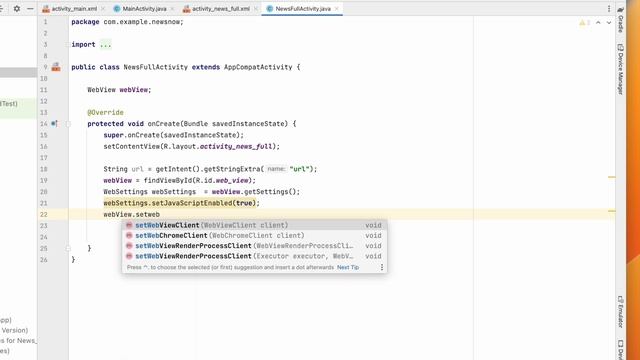Click the upper yellow warning stripe marker
This screenshot has height=360, width=640.
tap(611, 177)
